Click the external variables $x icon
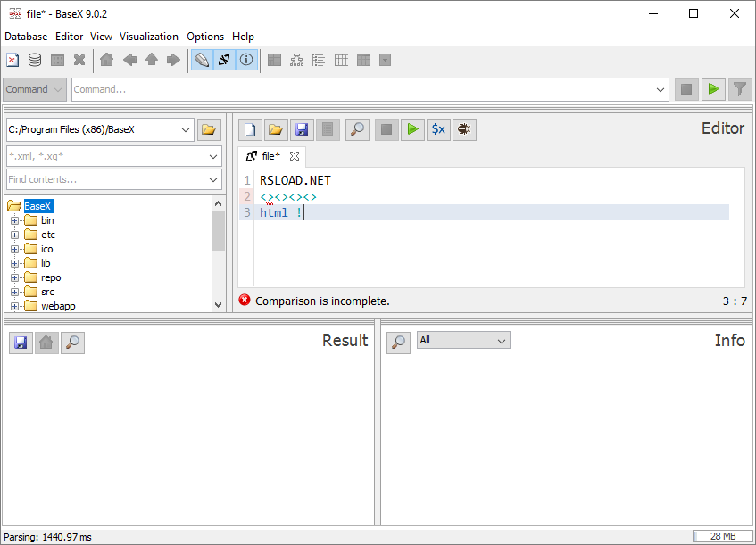This screenshot has height=545, width=756. (x=438, y=129)
